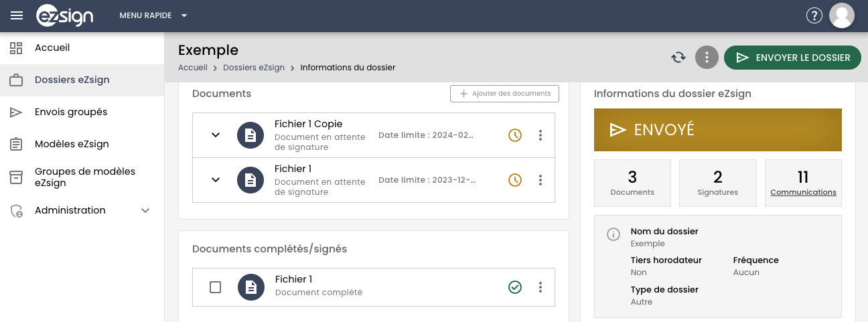868x322 pixels.
Task: Expand the Fichier 1 Copie document row
Action: 216,135
